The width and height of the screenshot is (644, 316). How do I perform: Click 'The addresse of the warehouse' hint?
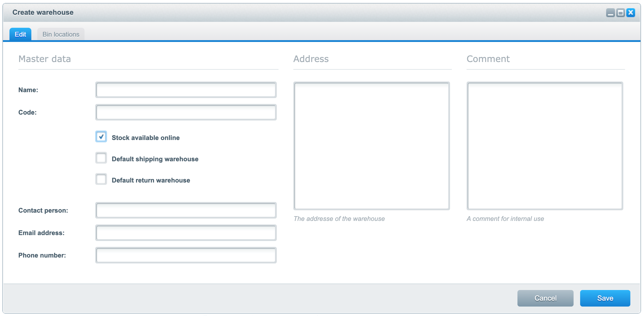pyautogui.click(x=339, y=219)
